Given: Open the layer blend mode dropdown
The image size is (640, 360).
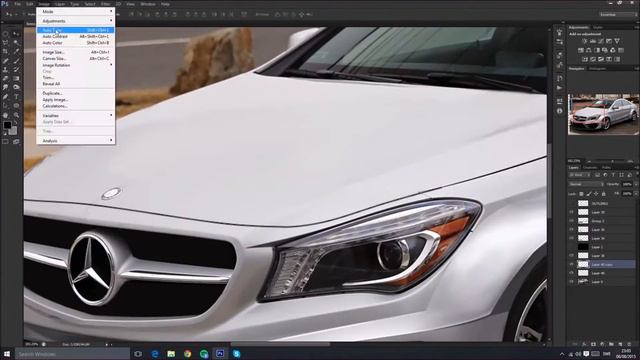Looking at the screenshot, I should [x=586, y=184].
